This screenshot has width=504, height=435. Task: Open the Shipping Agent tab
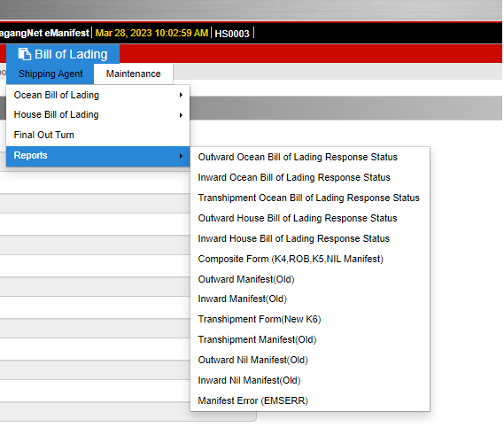(50, 74)
